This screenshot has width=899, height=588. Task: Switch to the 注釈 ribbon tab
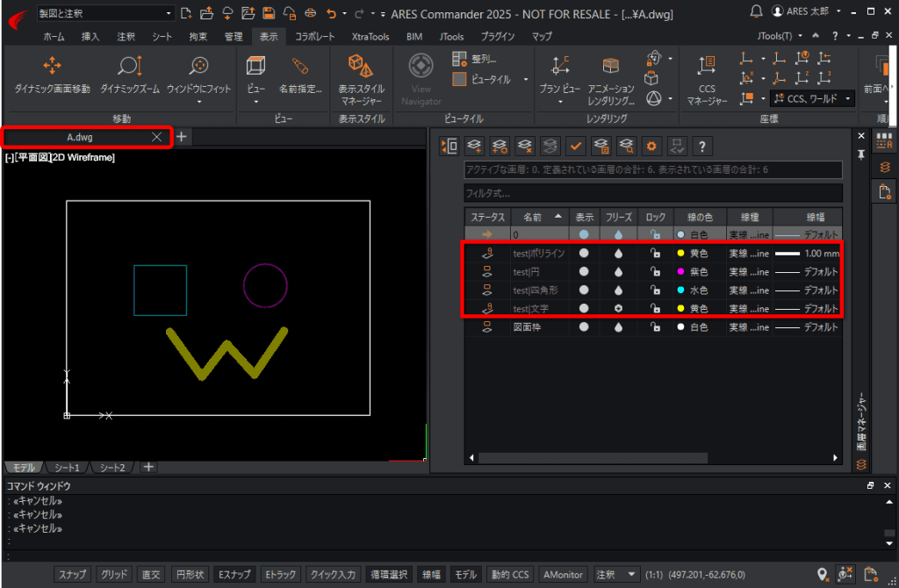click(x=126, y=36)
